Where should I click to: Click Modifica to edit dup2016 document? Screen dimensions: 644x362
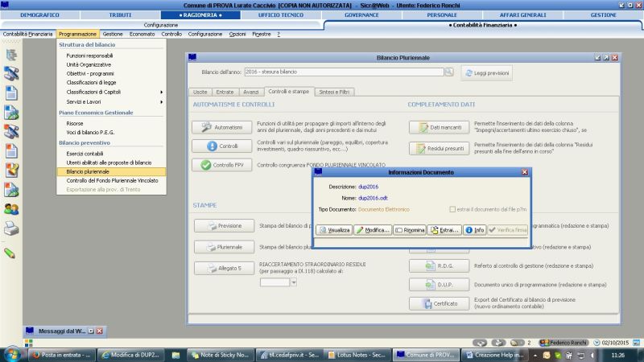click(373, 229)
